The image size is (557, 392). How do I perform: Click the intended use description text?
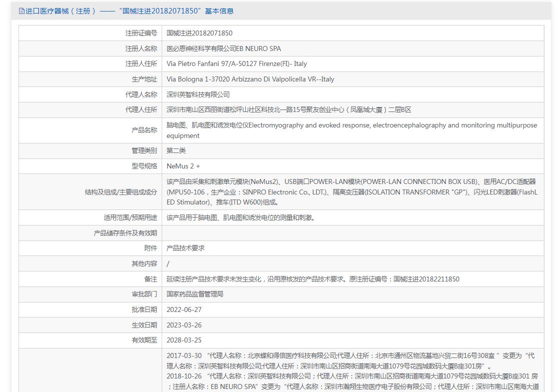[x=241, y=217]
